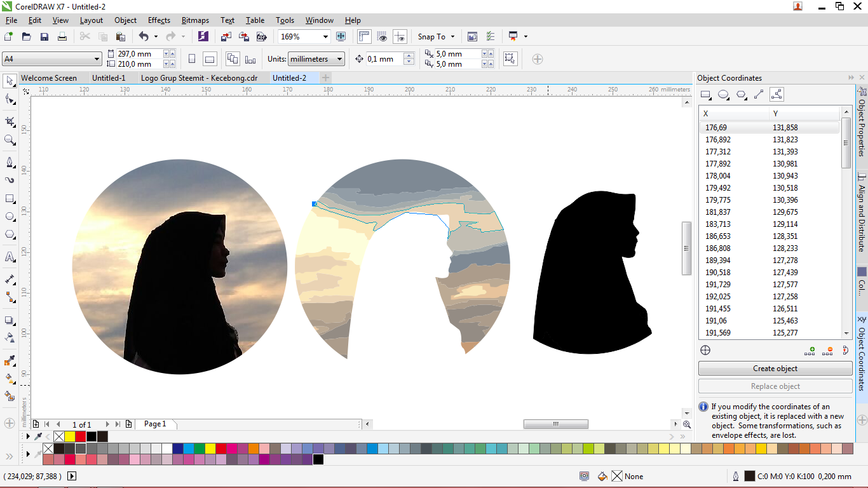The image size is (868, 488).
Task: Go to next page arrow
Action: tap(107, 424)
